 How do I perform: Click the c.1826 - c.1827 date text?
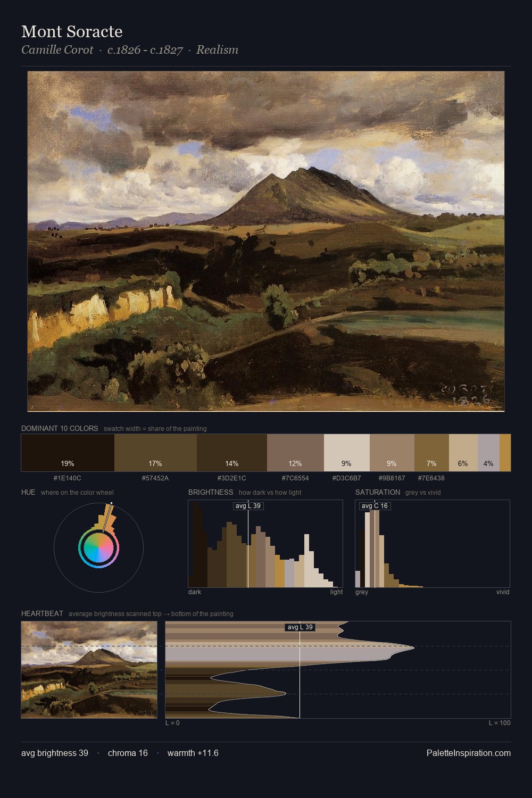click(x=145, y=50)
